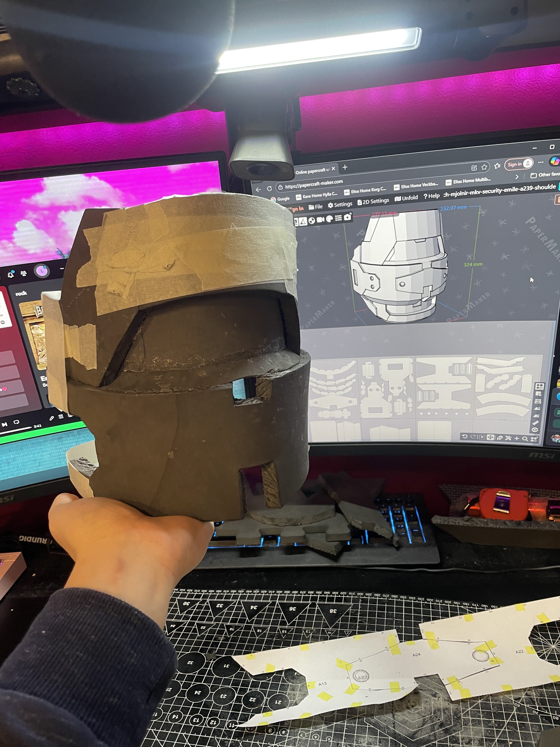Open the color palette icon in 3D toolbar
Image resolution: width=560 pixels, height=747 pixels.
(x=329, y=219)
